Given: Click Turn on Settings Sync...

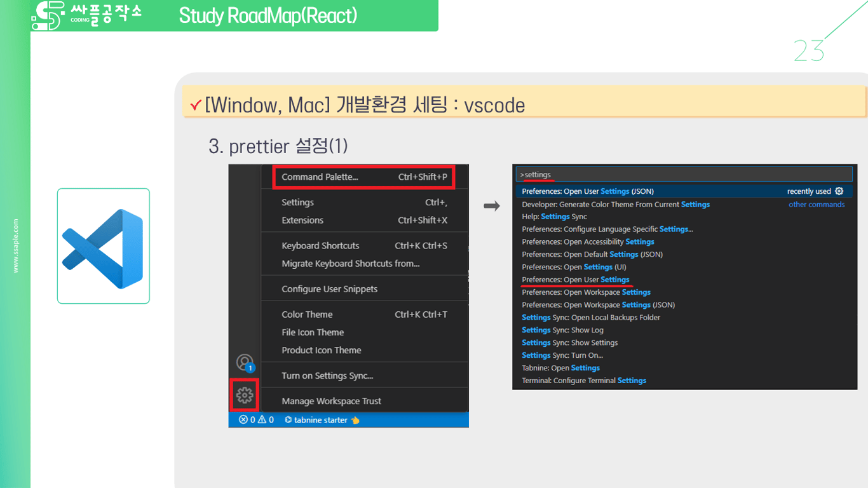Looking at the screenshot, I should [364, 376].
